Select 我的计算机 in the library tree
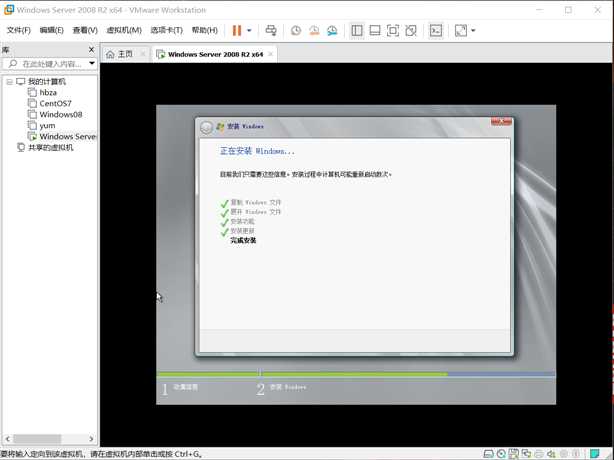Screen dimensions: 614x460 (x=47, y=81)
